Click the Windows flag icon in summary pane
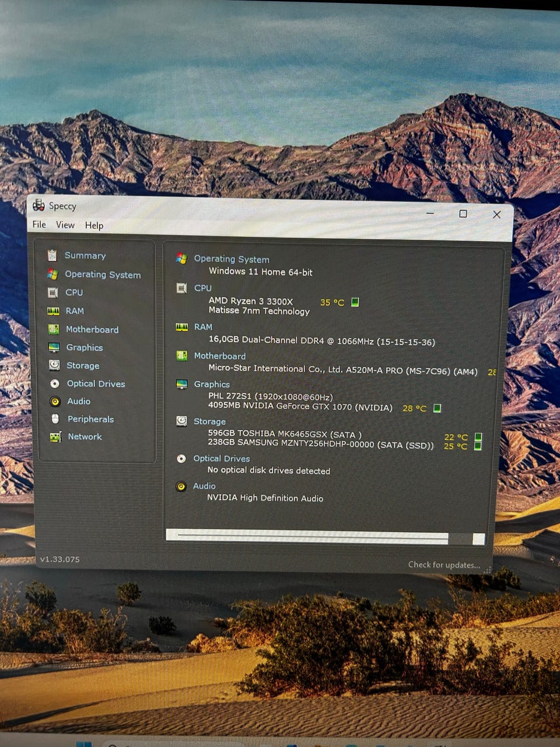Screen dimensions: 560x747 click(181, 258)
